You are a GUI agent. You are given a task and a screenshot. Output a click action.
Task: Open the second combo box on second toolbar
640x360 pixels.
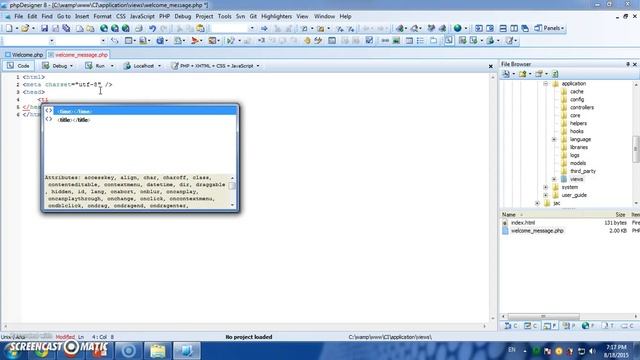(x=103, y=40)
